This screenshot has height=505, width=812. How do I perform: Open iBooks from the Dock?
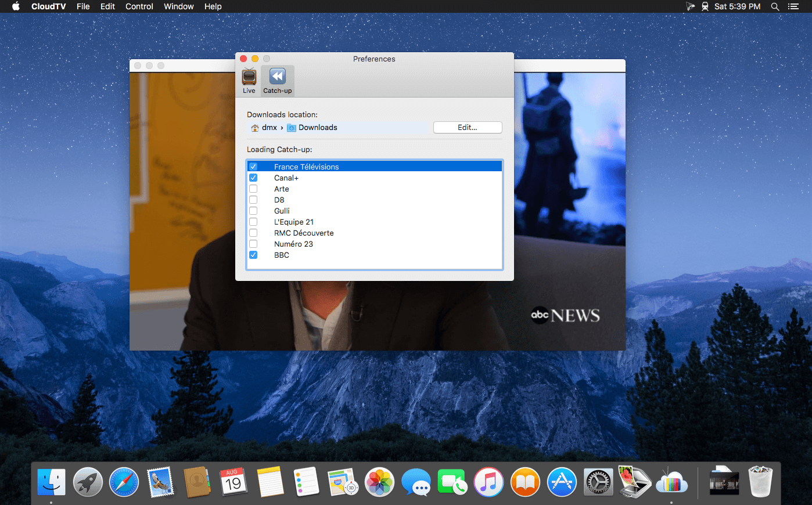point(525,482)
